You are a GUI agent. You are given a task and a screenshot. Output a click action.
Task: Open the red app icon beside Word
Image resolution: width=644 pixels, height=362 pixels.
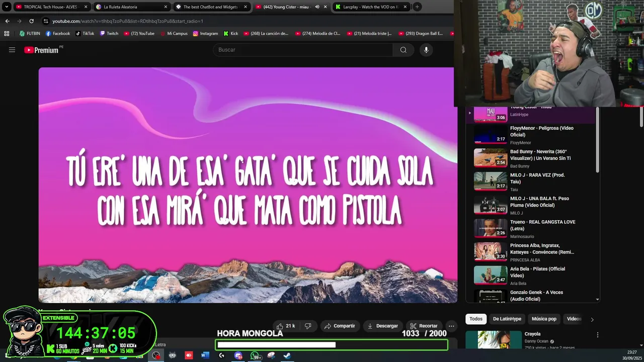(x=189, y=355)
